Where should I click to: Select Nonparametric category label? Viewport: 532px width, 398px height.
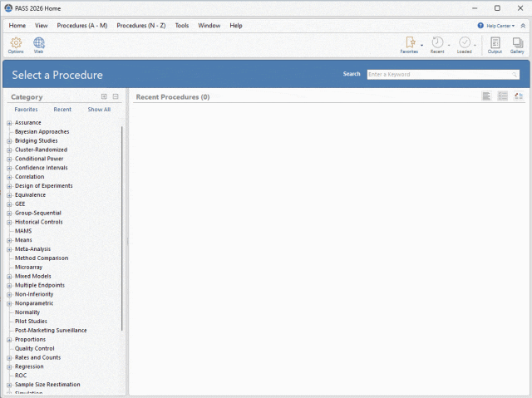(x=34, y=303)
